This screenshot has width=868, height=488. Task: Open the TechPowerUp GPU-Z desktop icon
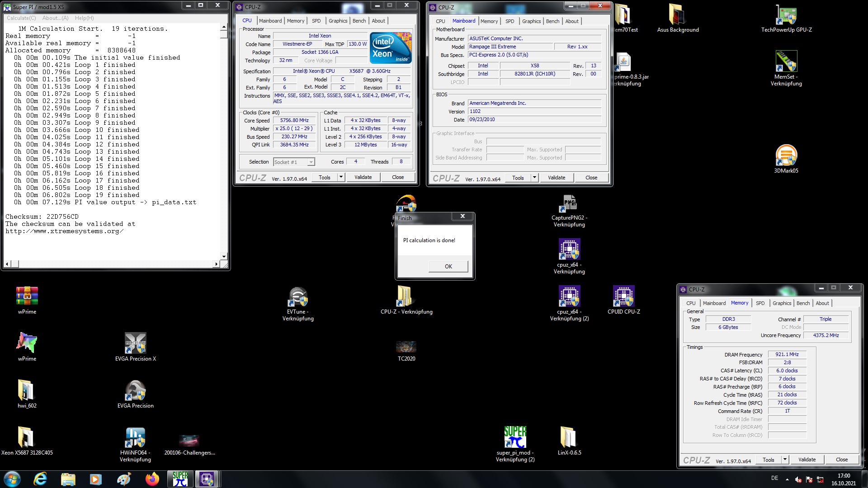click(786, 18)
